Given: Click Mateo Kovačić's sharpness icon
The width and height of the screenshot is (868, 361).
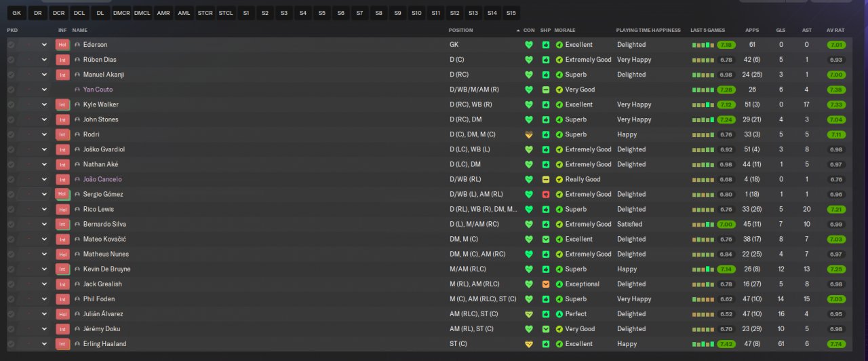Looking at the screenshot, I should coord(545,239).
